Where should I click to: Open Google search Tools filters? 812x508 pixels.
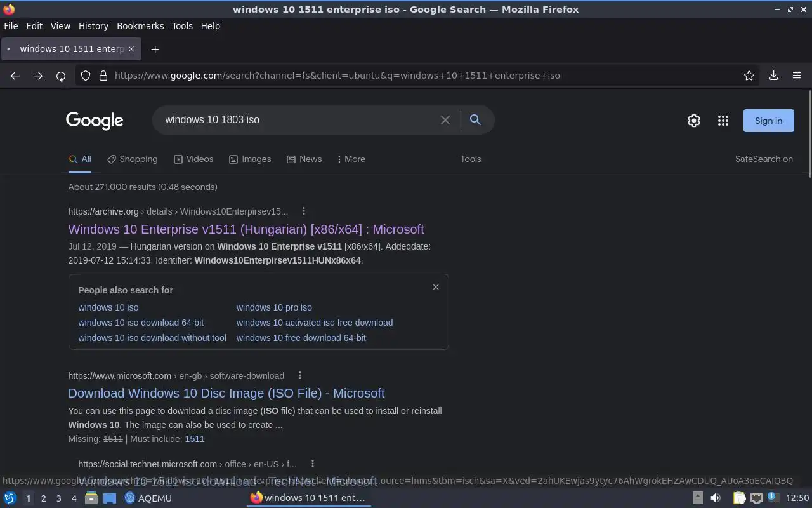click(x=471, y=159)
